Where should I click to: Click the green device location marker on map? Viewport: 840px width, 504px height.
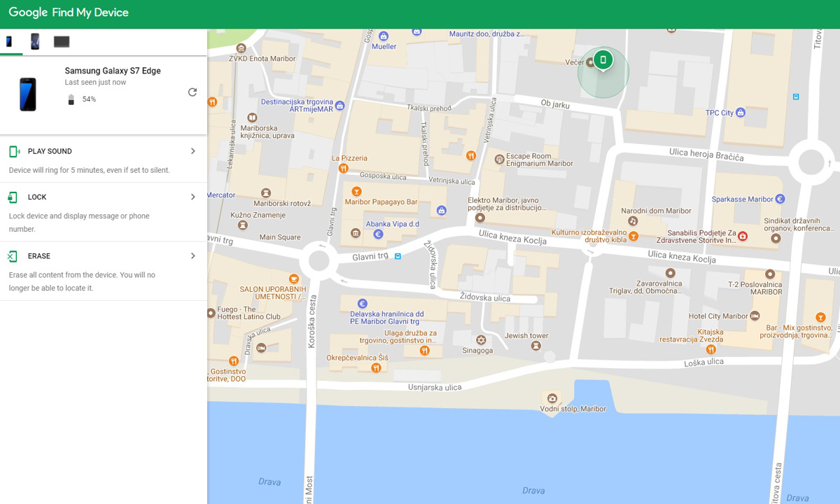point(603,60)
